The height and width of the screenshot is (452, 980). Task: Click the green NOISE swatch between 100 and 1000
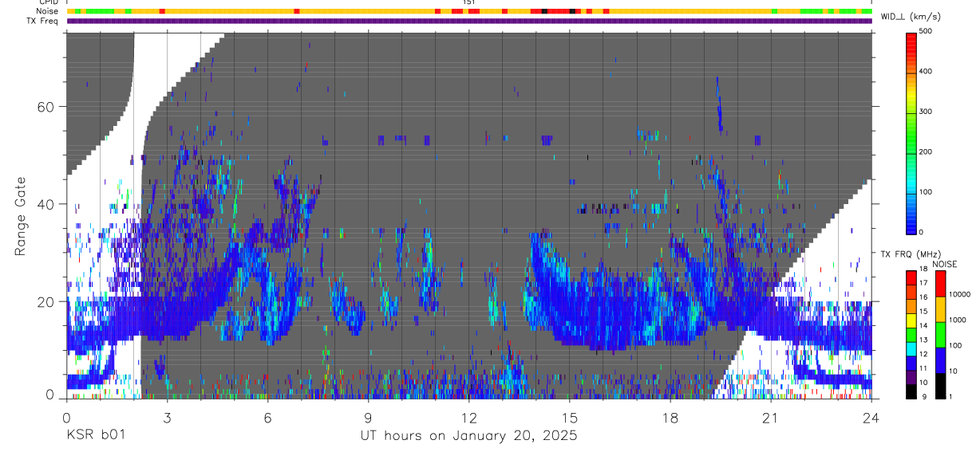coord(940,334)
